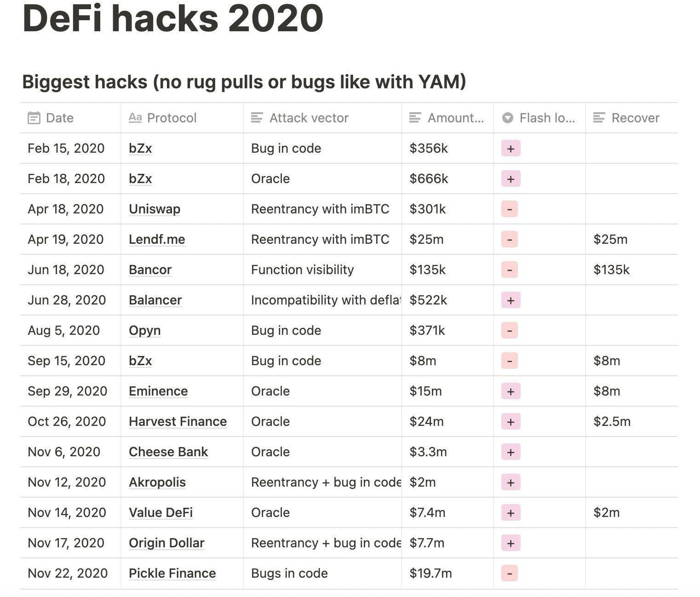The width and height of the screenshot is (700, 597).
Task: Open the Origin Dollar entry
Action: pos(166,543)
